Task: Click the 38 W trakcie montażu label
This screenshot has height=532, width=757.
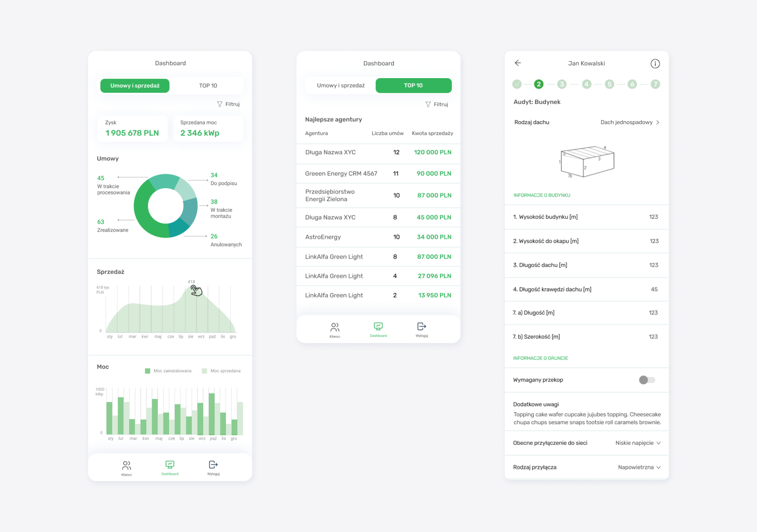Action: tap(221, 209)
